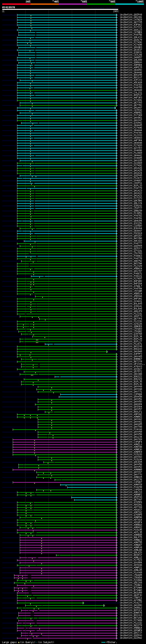Click the green ~80% identity legend segment
The image size is (146, 644).
[101, 4]
